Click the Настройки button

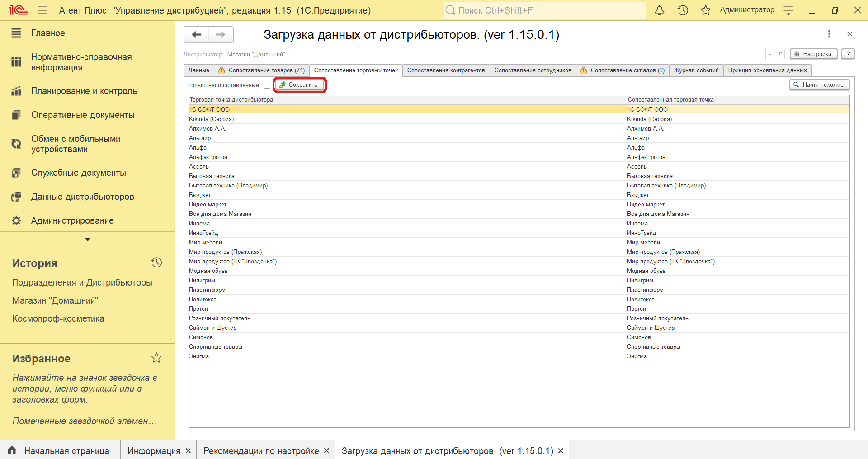pos(813,54)
